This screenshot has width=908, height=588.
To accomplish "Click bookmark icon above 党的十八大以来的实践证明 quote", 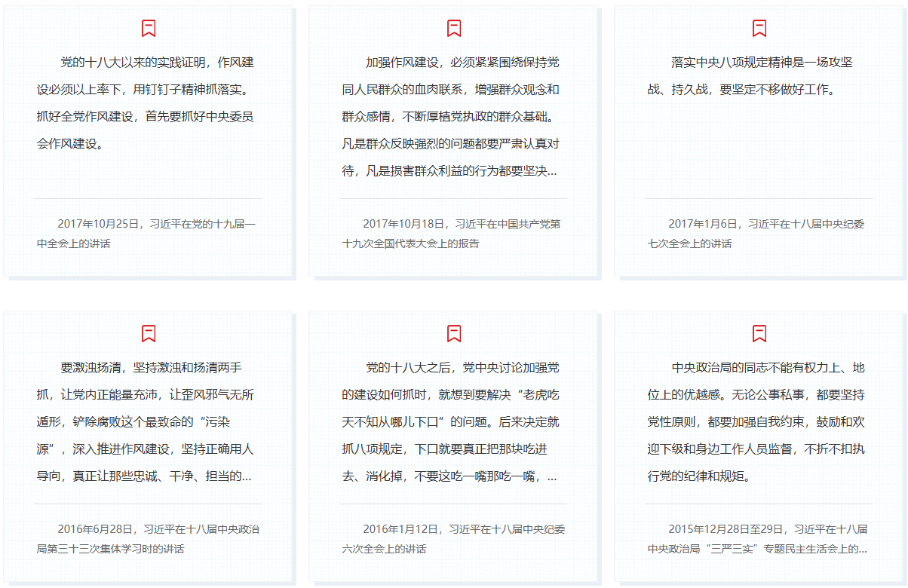I will [149, 29].
